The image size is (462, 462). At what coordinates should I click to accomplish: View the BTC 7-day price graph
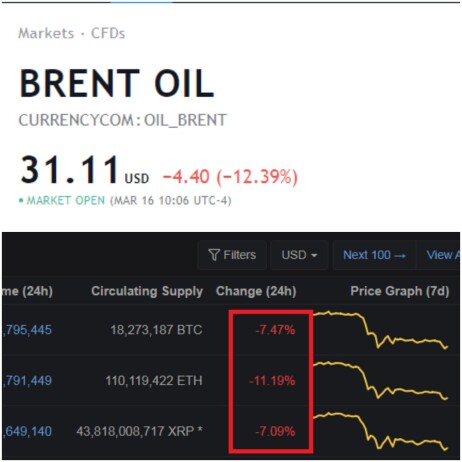click(x=381, y=330)
